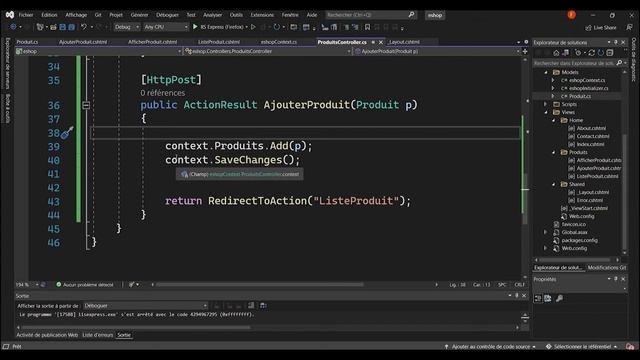Collapse the Views folder

coord(546,112)
